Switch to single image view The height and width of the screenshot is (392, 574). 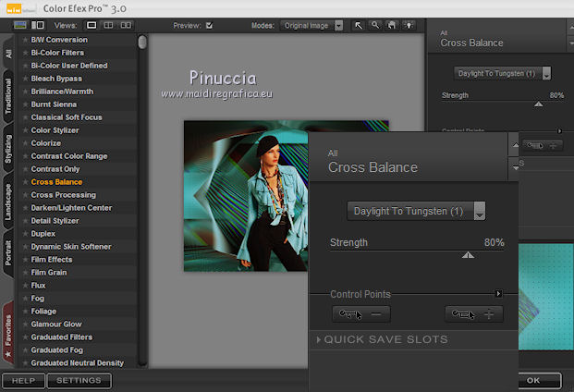click(x=92, y=25)
